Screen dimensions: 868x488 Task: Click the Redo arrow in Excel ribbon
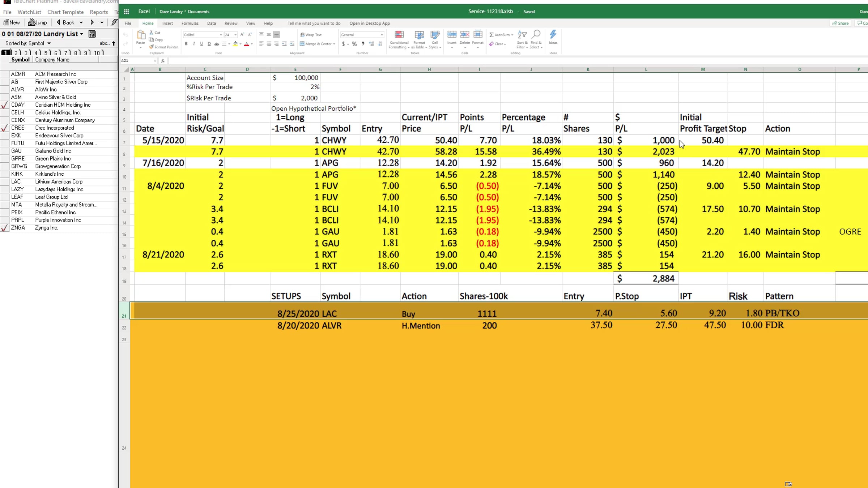[x=125, y=44]
